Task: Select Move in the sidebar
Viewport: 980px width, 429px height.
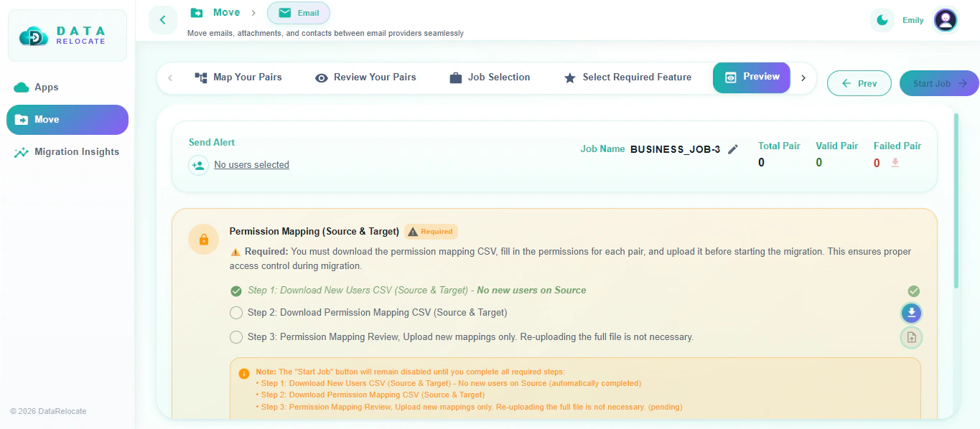Action: (67, 120)
